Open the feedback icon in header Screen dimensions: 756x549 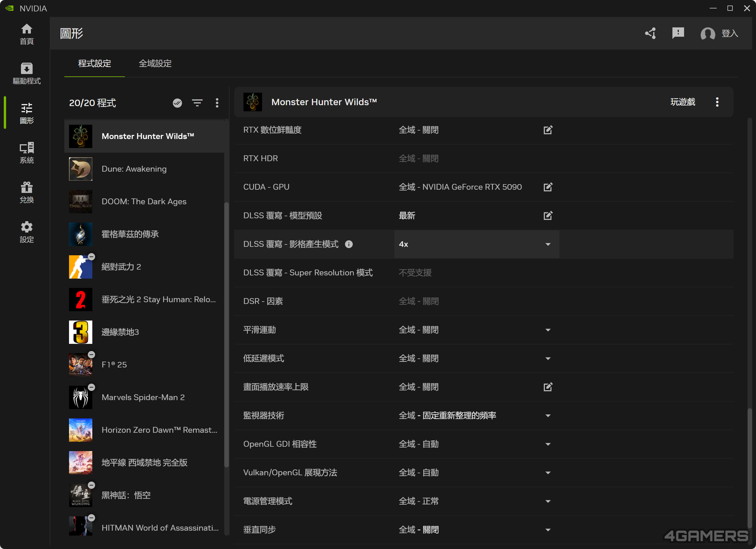tap(678, 33)
